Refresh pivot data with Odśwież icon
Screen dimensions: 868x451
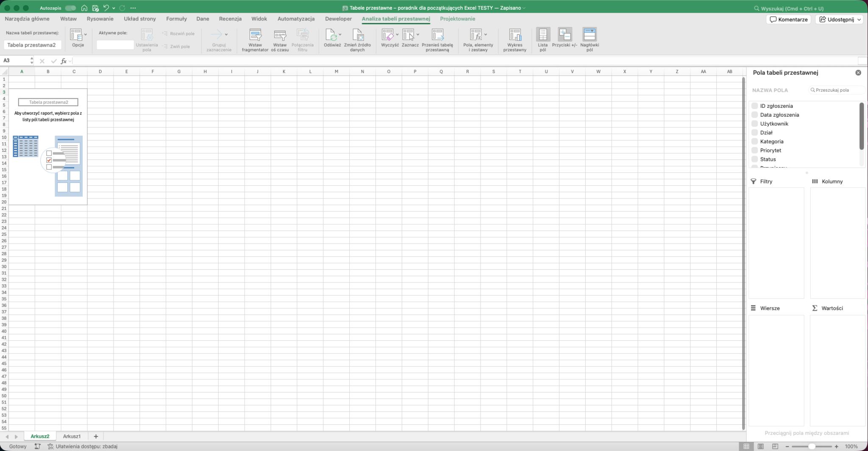point(331,35)
